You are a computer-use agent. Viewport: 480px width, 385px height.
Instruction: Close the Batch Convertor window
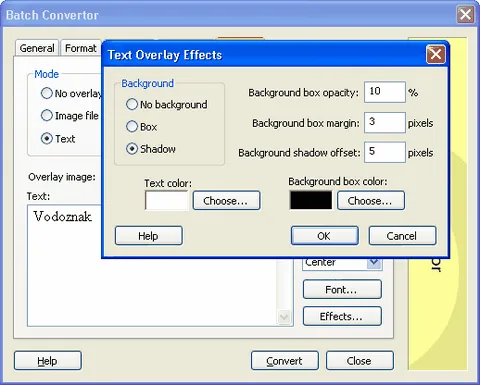465,15
